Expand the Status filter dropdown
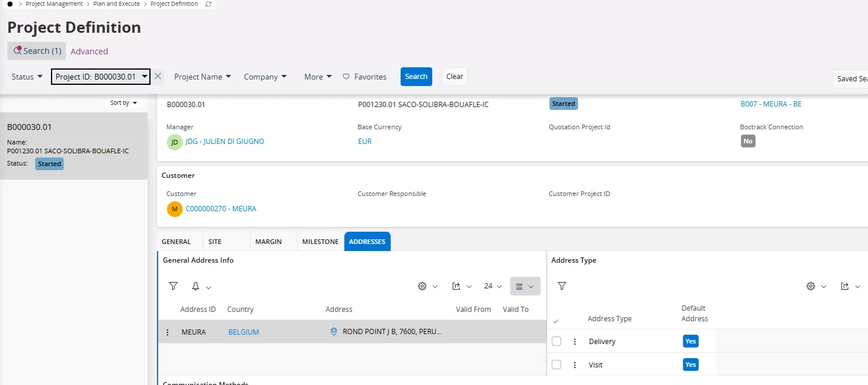The image size is (868, 385). 27,77
